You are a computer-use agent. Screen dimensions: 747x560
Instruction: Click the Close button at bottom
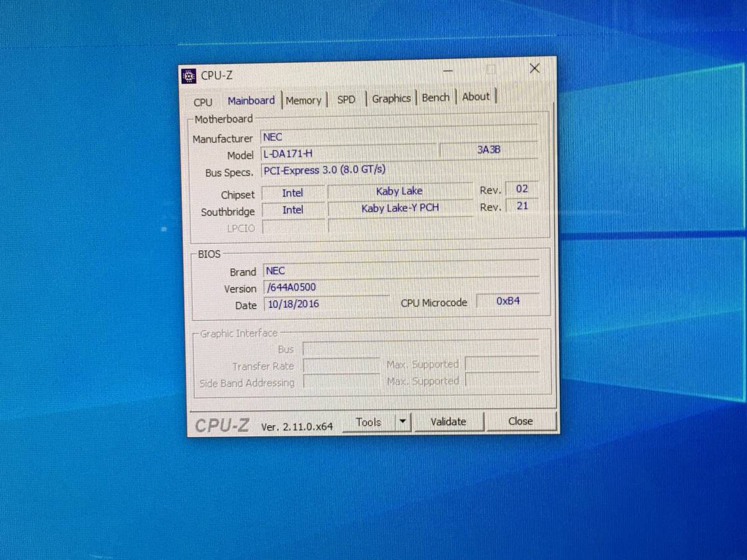(520, 421)
